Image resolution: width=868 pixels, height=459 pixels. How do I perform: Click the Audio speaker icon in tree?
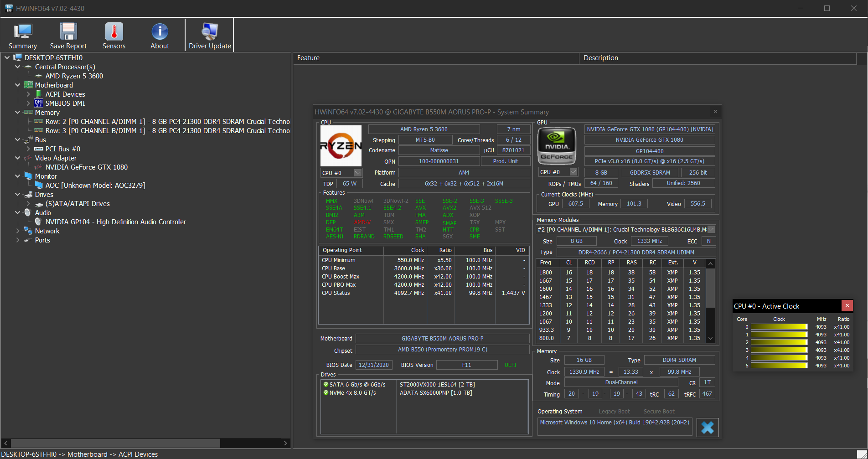(27, 212)
